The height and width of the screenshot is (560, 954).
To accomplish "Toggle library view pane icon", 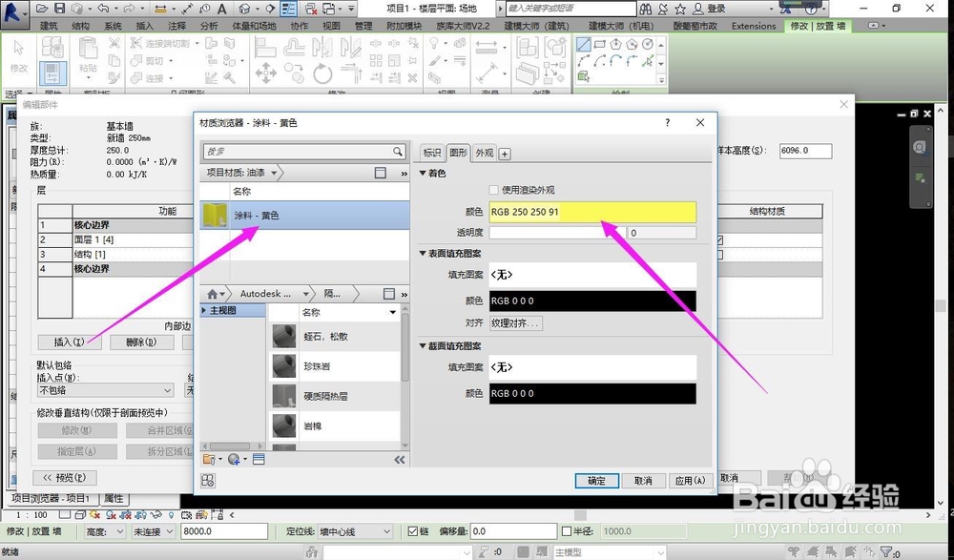I will [389, 294].
